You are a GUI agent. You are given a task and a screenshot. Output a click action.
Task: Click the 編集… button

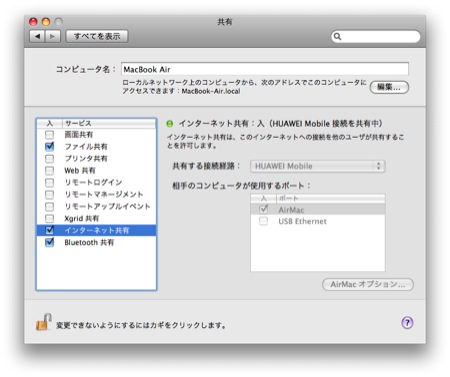click(389, 87)
